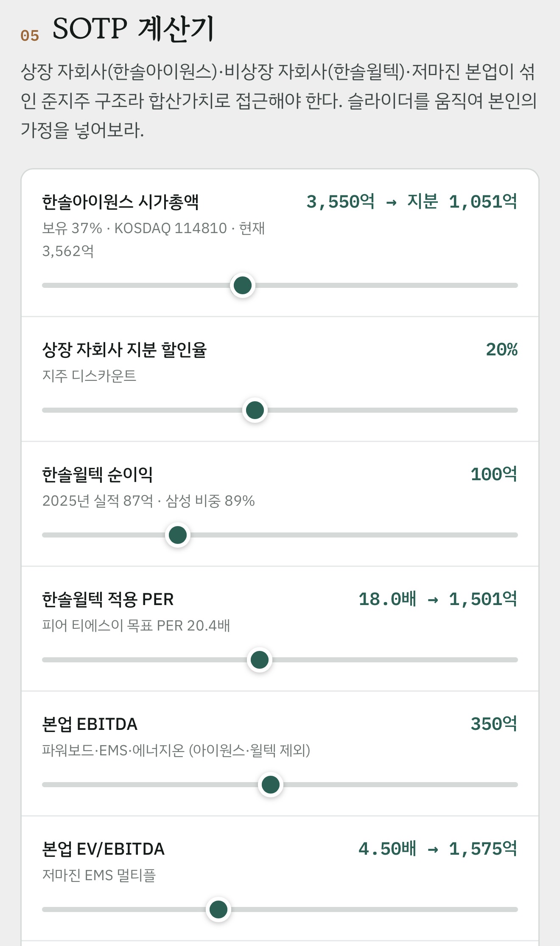Image resolution: width=560 pixels, height=946 pixels.
Task: Click the 2025년 실적 87억 caption text
Action: tap(148, 501)
